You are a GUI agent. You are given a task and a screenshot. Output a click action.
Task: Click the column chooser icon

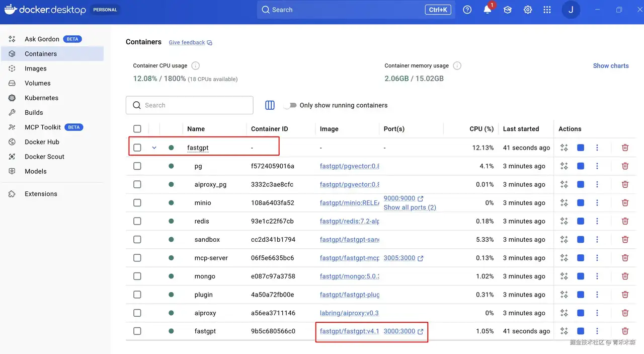coord(270,105)
